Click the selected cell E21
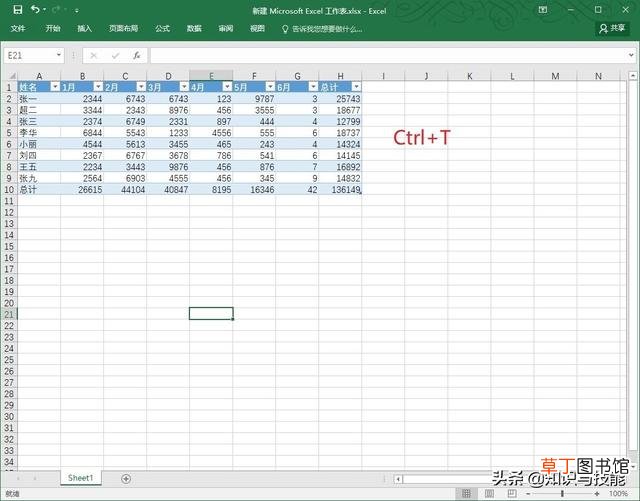 pyautogui.click(x=211, y=314)
